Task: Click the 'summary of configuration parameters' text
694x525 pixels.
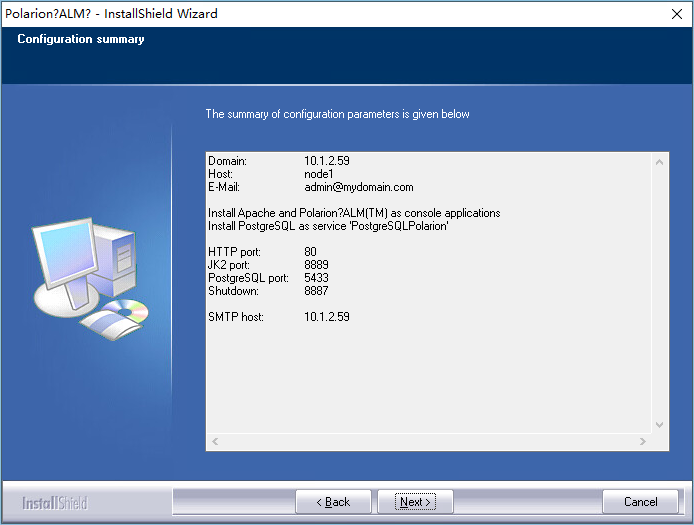Action: tap(337, 114)
